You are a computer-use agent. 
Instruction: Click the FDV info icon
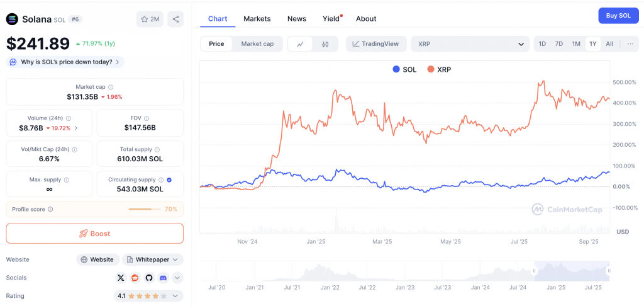[147, 118]
